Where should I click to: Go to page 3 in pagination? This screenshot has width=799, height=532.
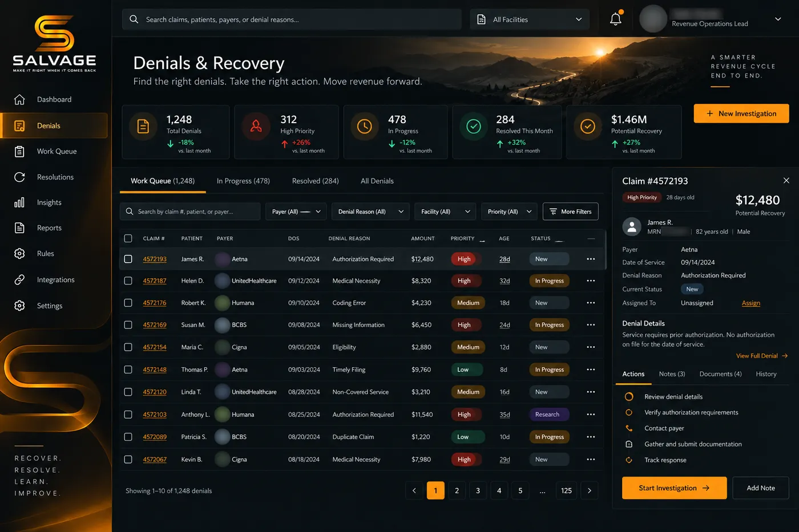pos(478,490)
